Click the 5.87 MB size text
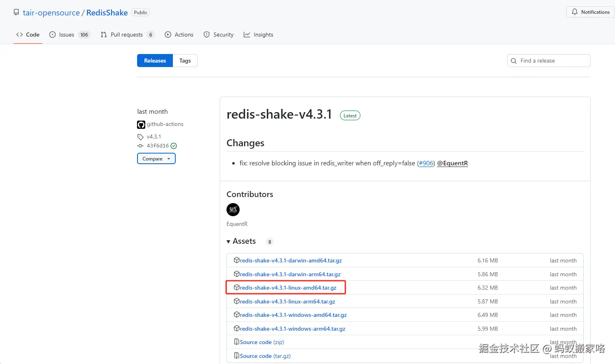 pos(488,301)
